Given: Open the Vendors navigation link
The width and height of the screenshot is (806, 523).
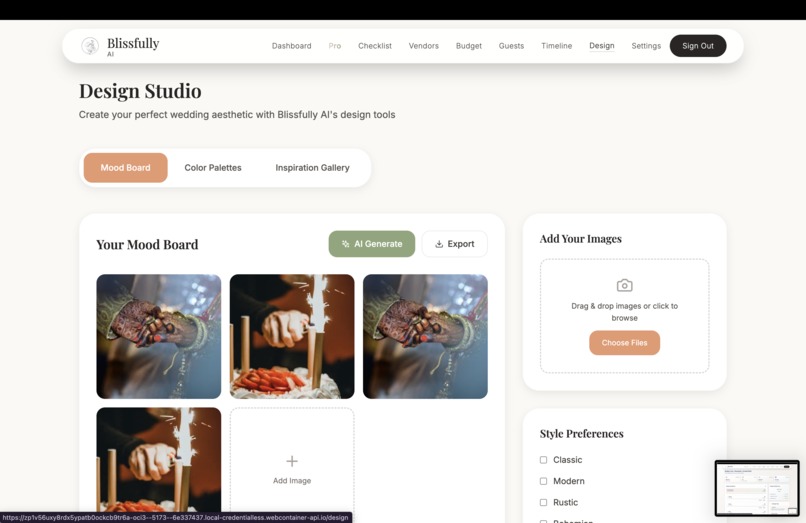Looking at the screenshot, I should (x=424, y=46).
